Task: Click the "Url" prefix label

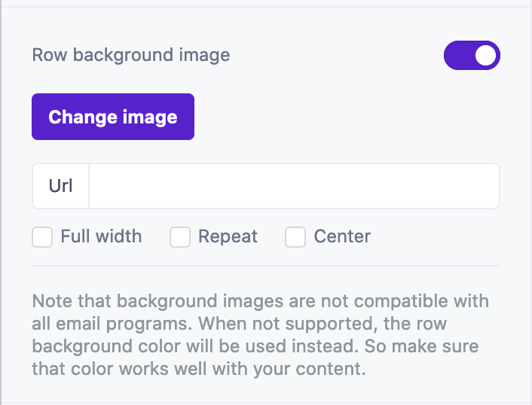Action: click(x=60, y=186)
